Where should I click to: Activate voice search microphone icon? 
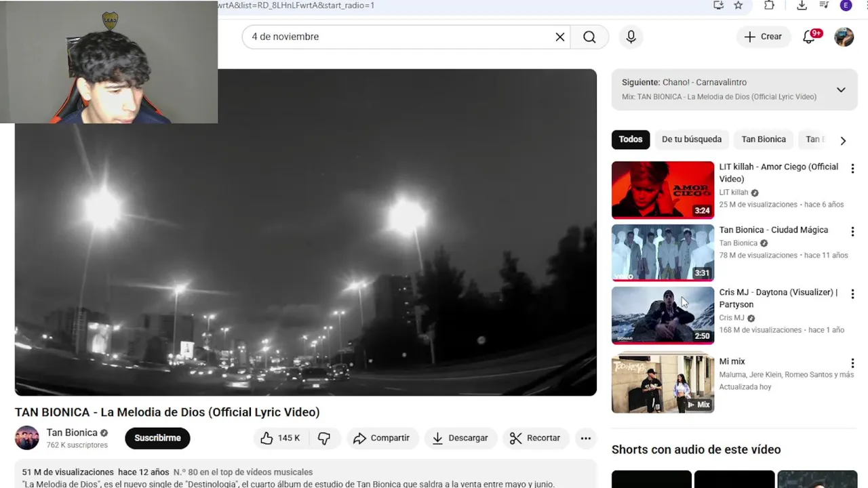[x=631, y=37]
